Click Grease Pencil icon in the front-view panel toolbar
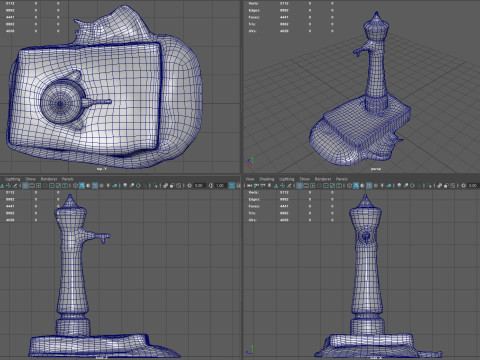The height and width of the screenshot is (360, 480). pyautogui.click(x=289, y=185)
